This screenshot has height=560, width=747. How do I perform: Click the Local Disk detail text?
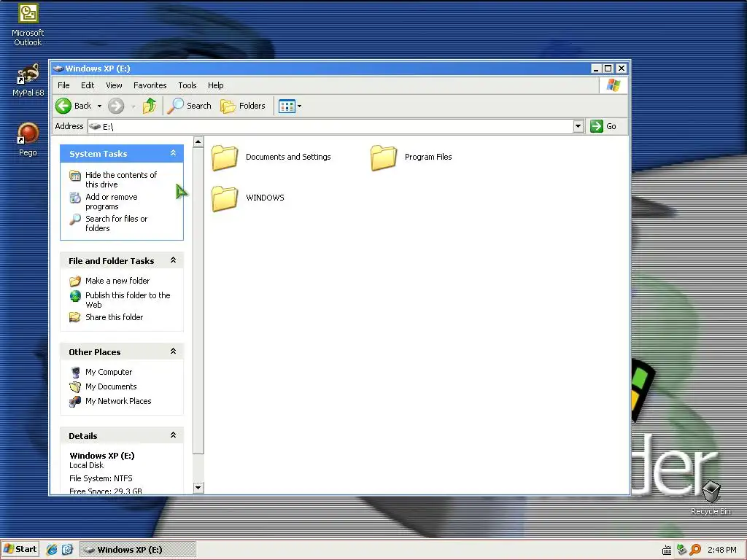click(x=86, y=465)
